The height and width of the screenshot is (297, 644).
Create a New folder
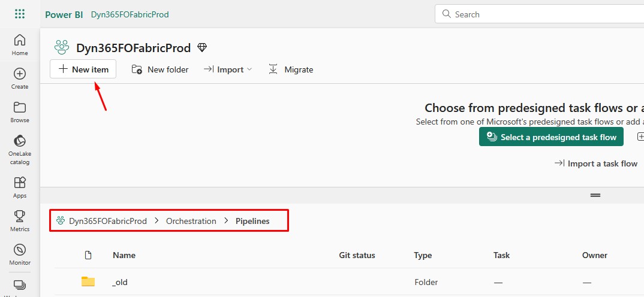pos(160,69)
